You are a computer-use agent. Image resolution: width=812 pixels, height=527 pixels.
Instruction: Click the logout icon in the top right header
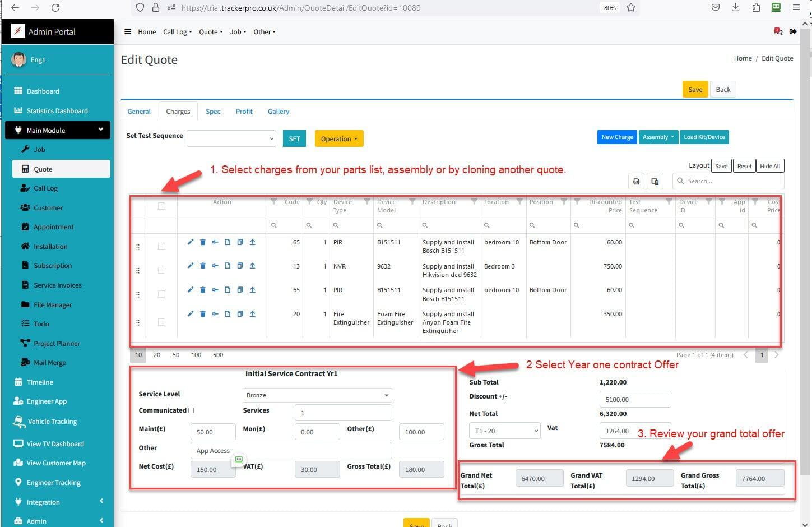tap(792, 31)
